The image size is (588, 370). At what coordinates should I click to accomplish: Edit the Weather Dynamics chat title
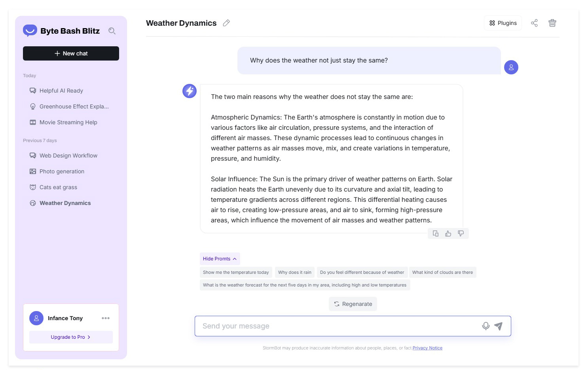tap(226, 23)
